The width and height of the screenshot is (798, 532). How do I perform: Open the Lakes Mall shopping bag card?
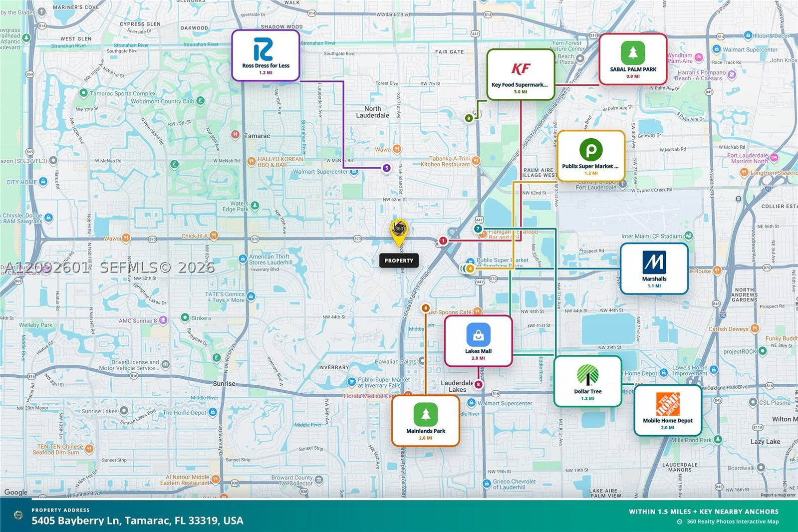coord(478,341)
